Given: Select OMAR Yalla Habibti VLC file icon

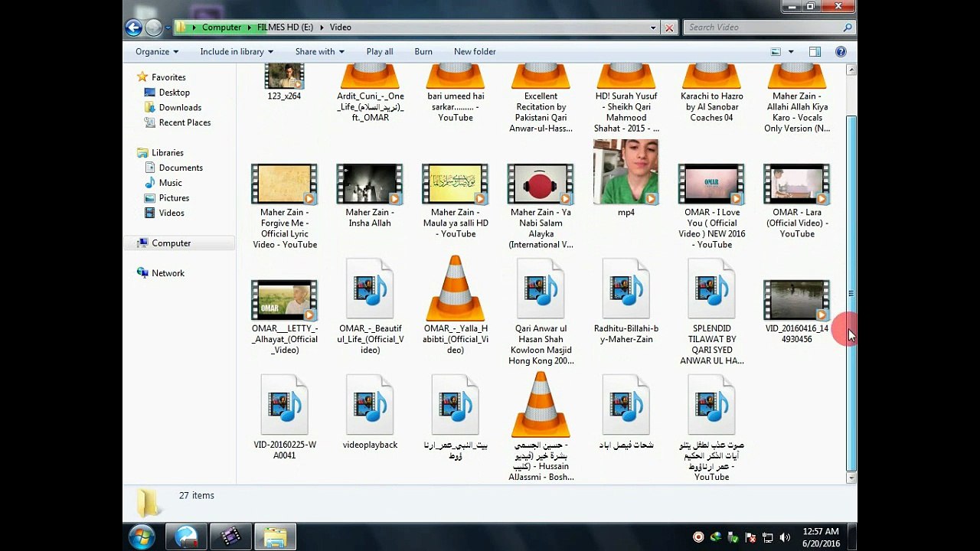Looking at the screenshot, I should [456, 289].
